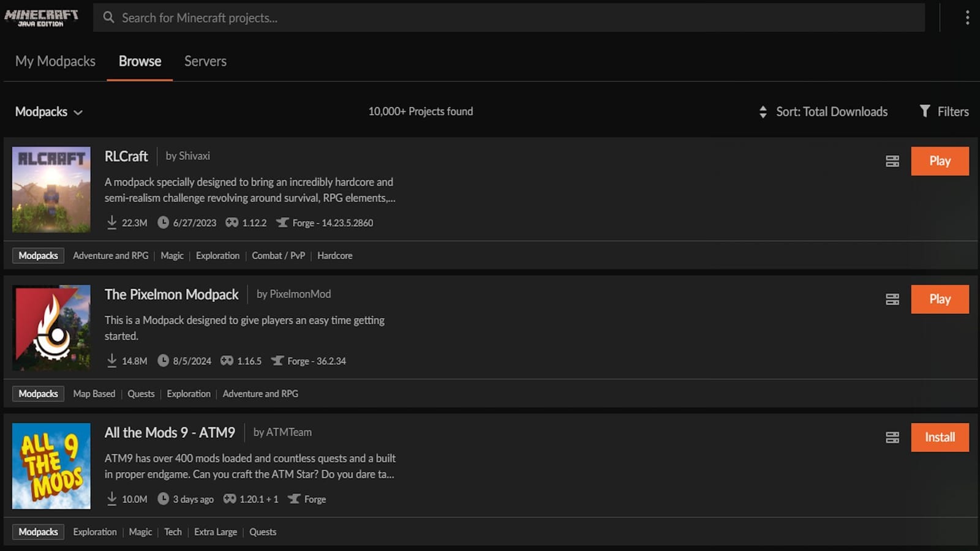980x551 pixels.
Task: Open the Modpacks category dropdown
Action: tap(49, 111)
